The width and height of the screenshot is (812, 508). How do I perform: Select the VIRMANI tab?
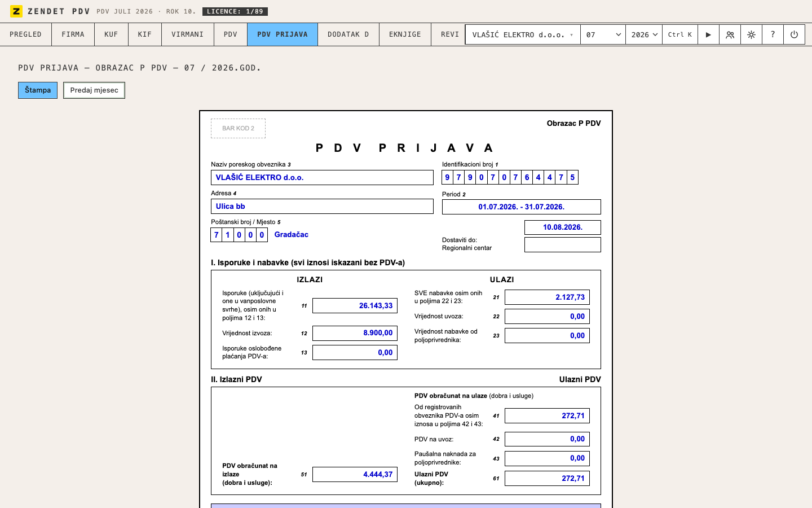tap(188, 34)
